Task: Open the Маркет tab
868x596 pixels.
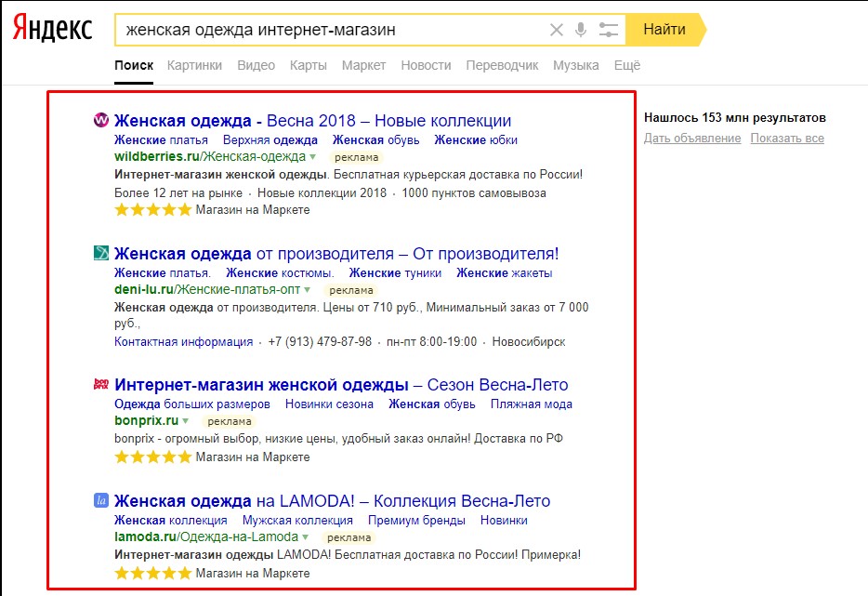Action: (x=363, y=65)
